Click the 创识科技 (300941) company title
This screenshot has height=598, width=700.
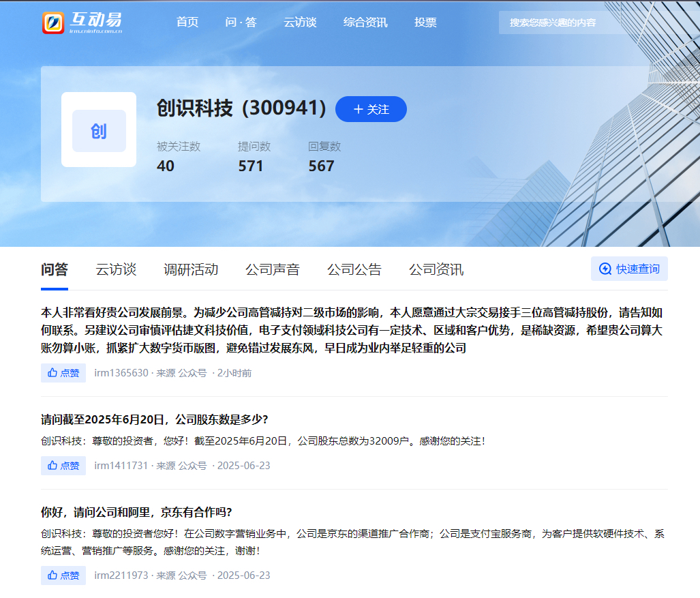pyautogui.click(x=241, y=108)
